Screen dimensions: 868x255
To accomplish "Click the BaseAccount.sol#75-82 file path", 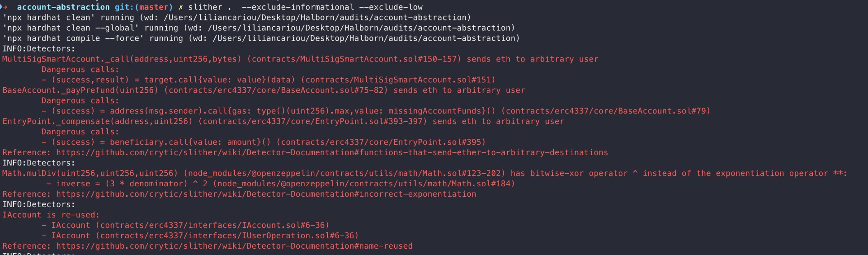I will click(276, 90).
